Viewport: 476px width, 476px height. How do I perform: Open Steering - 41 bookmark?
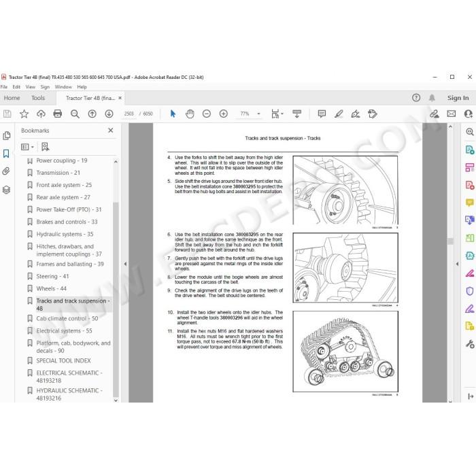tap(52, 276)
